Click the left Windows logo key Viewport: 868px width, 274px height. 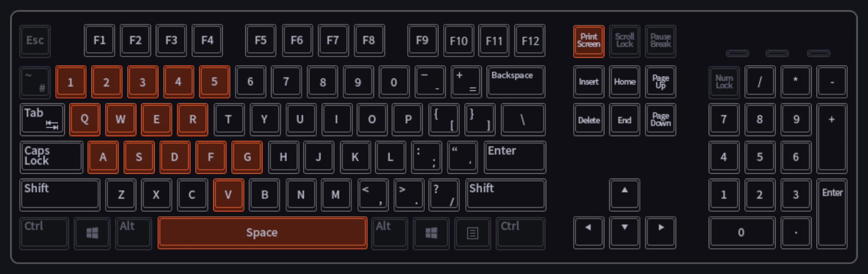point(92,233)
